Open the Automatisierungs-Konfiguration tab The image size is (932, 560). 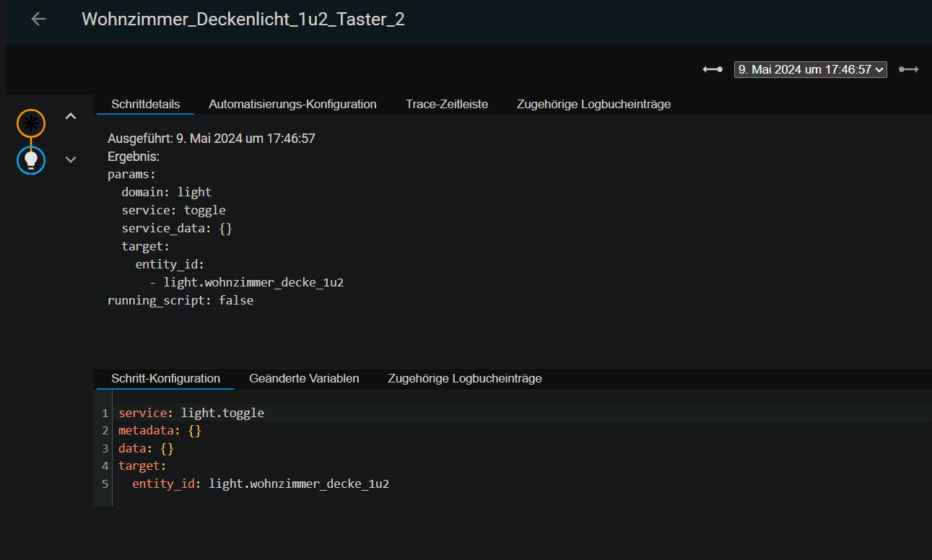292,104
